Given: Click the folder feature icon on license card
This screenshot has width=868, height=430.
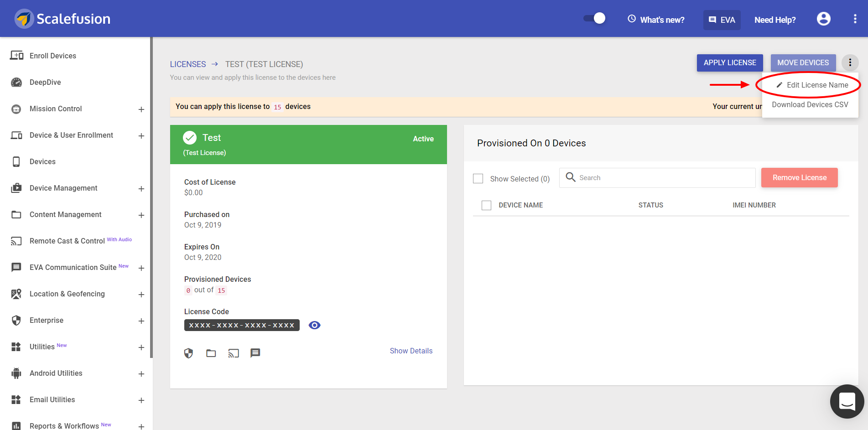Looking at the screenshot, I should (x=211, y=353).
